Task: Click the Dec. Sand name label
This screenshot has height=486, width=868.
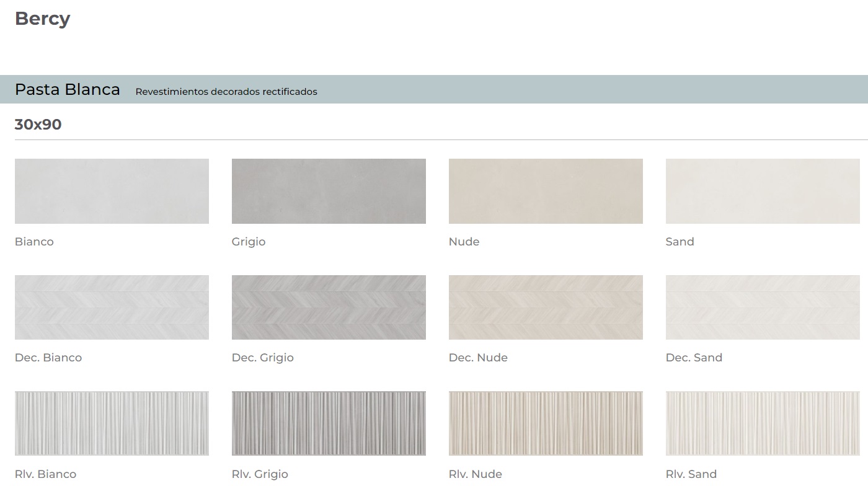Action: coord(694,358)
